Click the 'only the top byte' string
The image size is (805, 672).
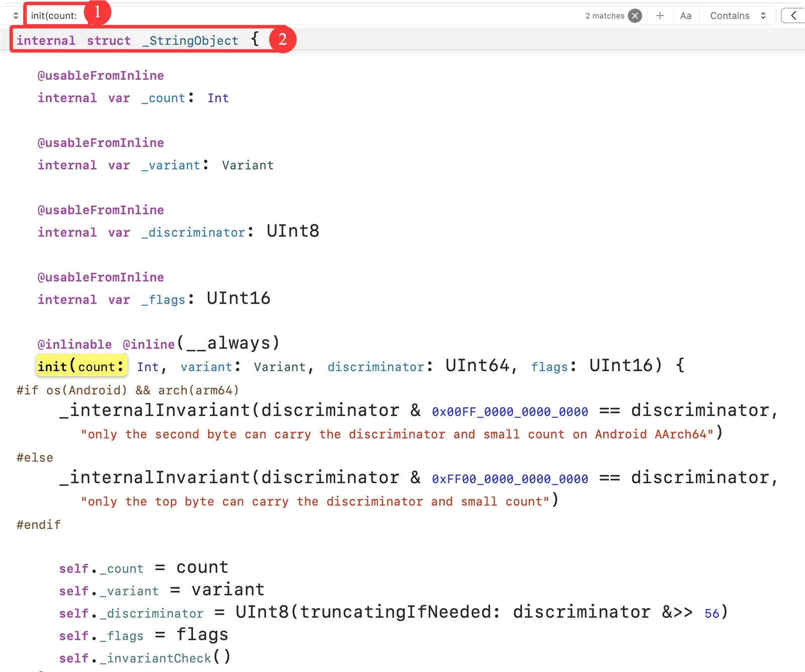point(315,501)
